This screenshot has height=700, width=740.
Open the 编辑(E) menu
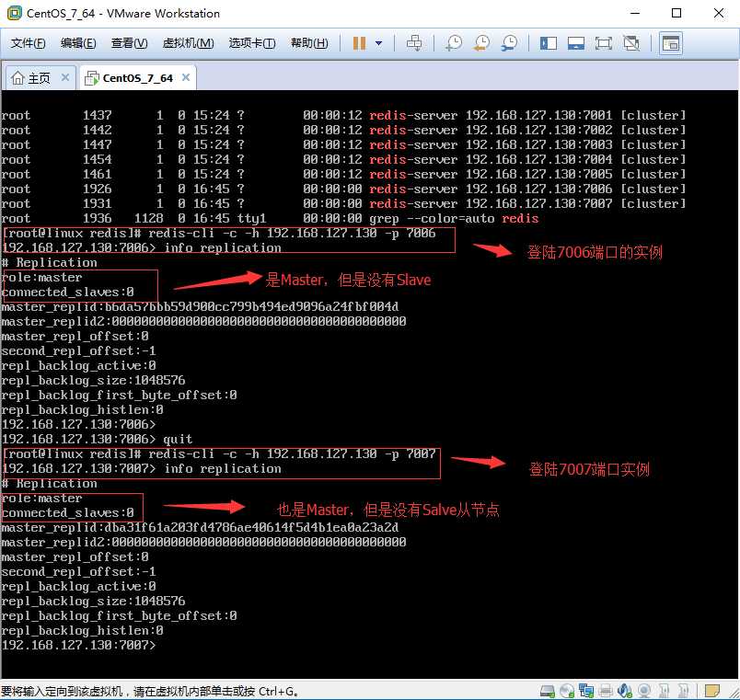click(78, 43)
